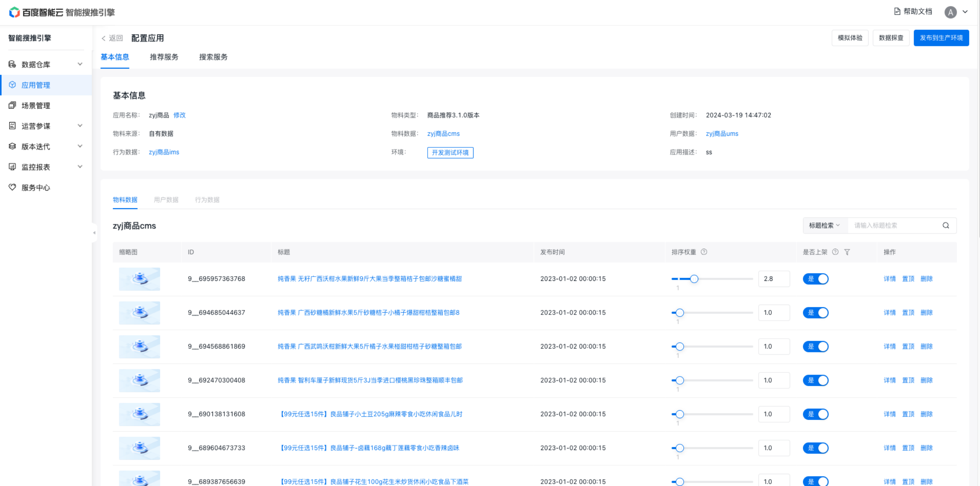Click the version iteration layers icon
980x486 pixels.
[12, 146]
